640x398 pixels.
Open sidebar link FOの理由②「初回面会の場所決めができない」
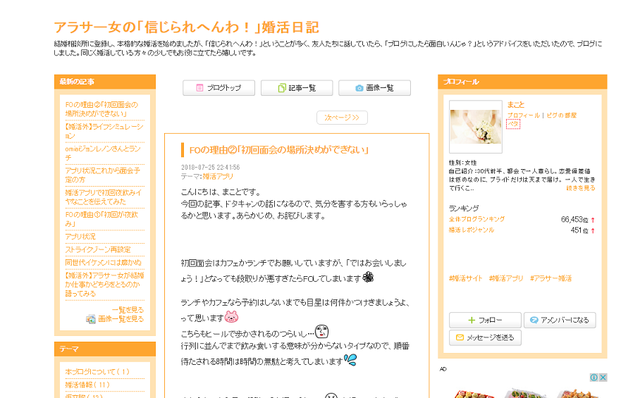(x=102, y=109)
